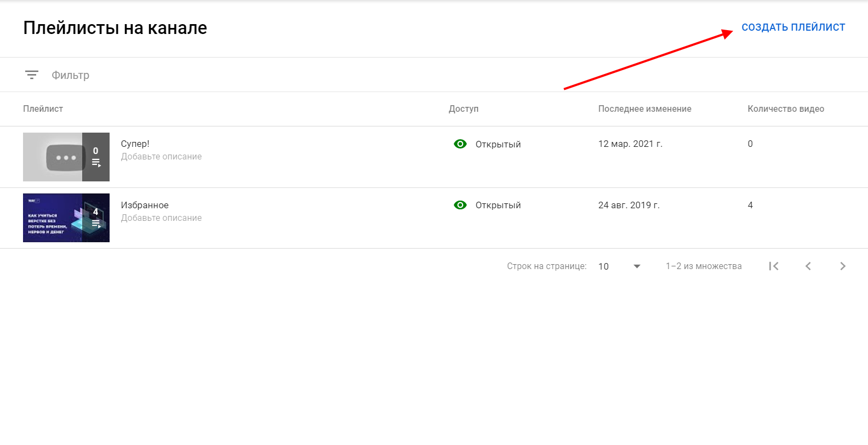Go to first page of playlists

(x=774, y=266)
